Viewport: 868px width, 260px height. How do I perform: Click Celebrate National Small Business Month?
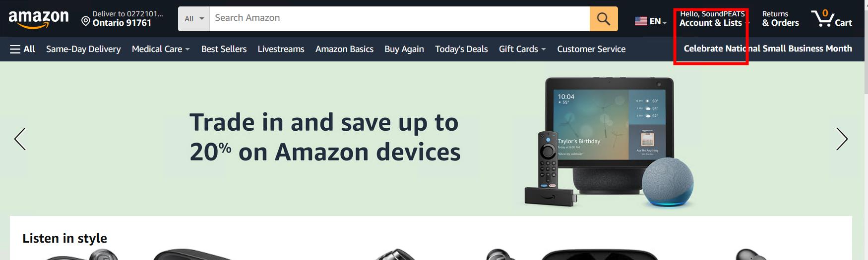pyautogui.click(x=768, y=49)
